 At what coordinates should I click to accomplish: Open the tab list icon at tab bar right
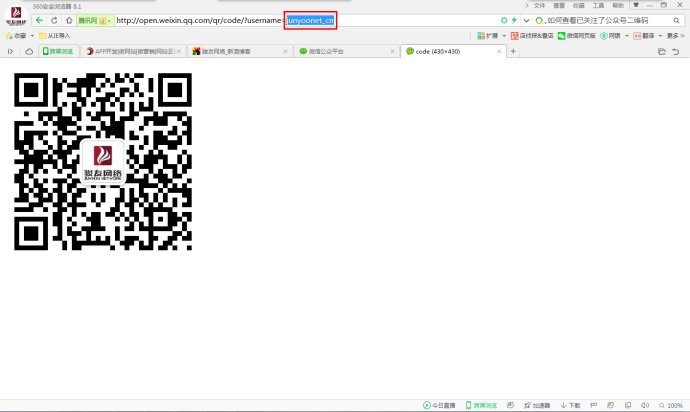(661, 52)
